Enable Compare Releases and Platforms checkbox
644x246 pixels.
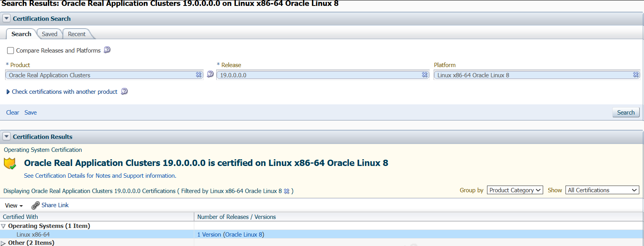[11, 51]
